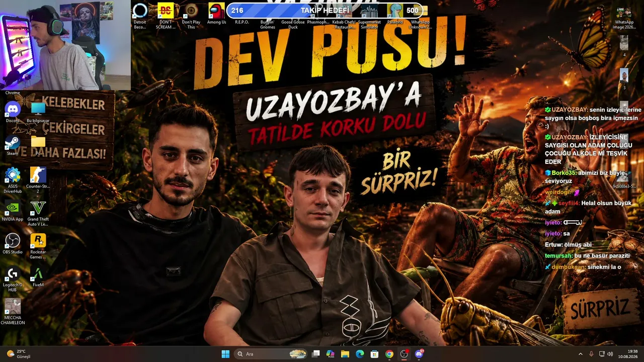Open the Grand Theft Auto V shortcut

38,213
